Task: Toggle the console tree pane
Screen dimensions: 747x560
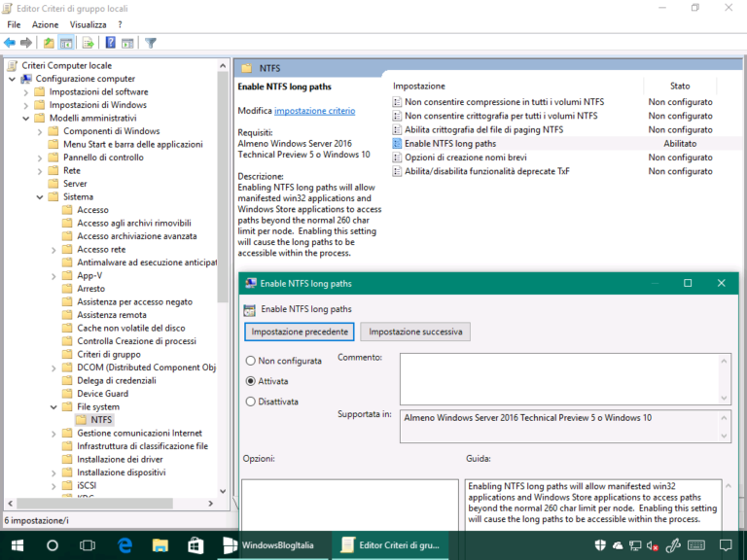Action: pos(66,43)
